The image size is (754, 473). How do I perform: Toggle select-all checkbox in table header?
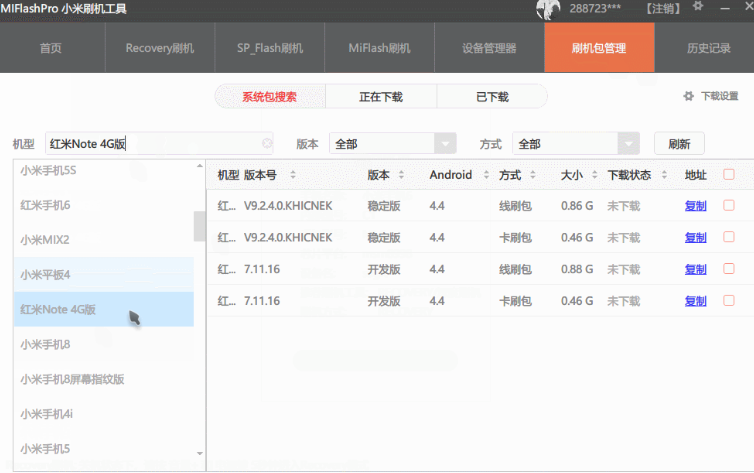(729, 174)
